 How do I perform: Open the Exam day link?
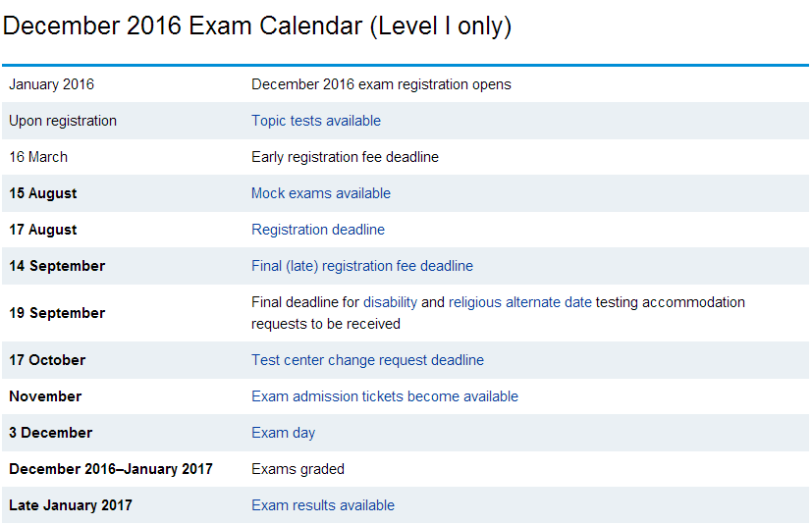pos(283,433)
